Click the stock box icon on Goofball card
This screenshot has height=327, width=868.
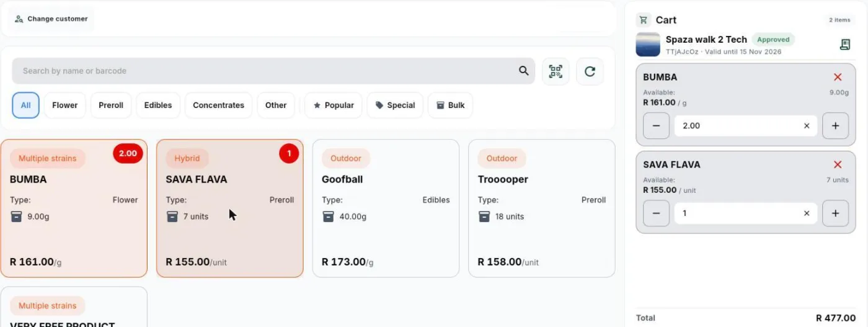328,217
